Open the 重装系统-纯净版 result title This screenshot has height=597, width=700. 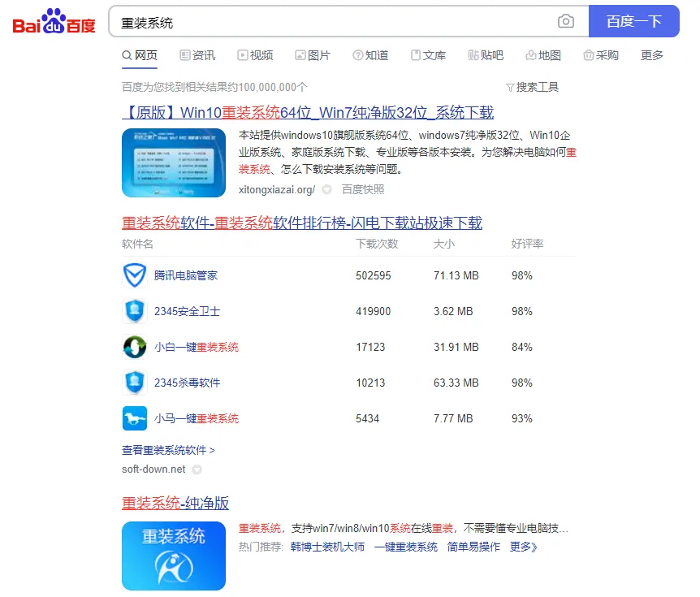pos(175,504)
